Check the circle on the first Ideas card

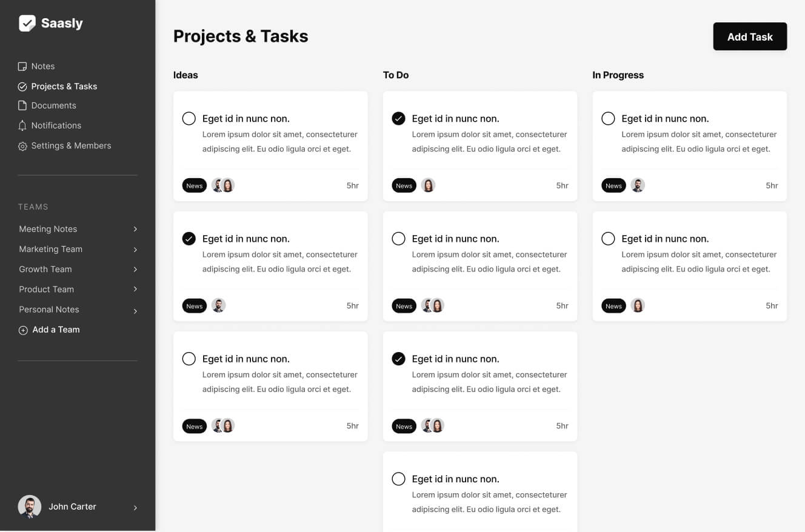[189, 118]
